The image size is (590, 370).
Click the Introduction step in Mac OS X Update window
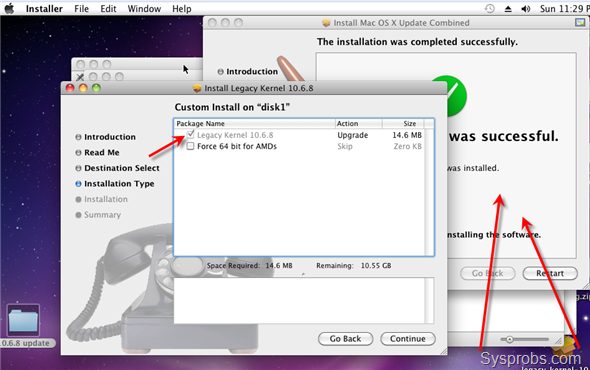[252, 72]
